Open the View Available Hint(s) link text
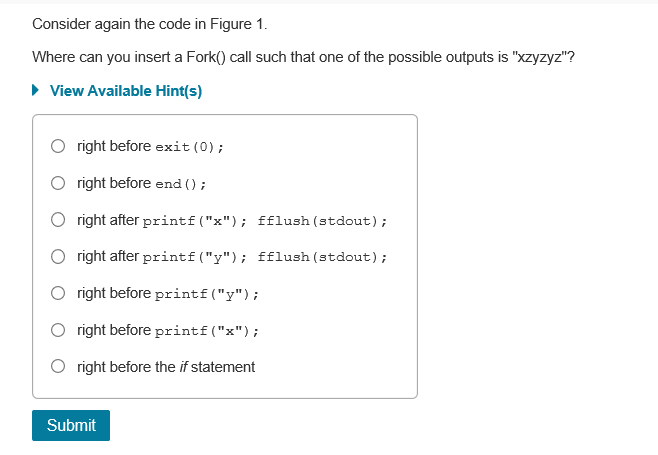This screenshot has height=455, width=658. tap(126, 91)
